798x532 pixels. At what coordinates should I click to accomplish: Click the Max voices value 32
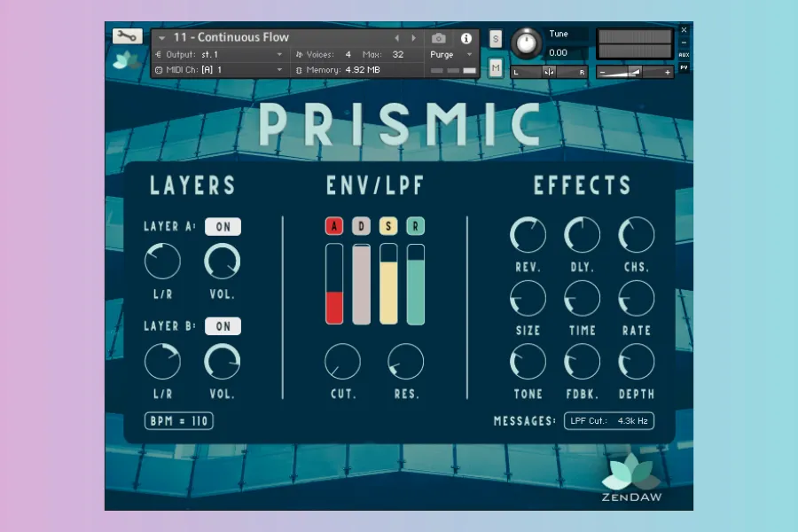pos(398,54)
